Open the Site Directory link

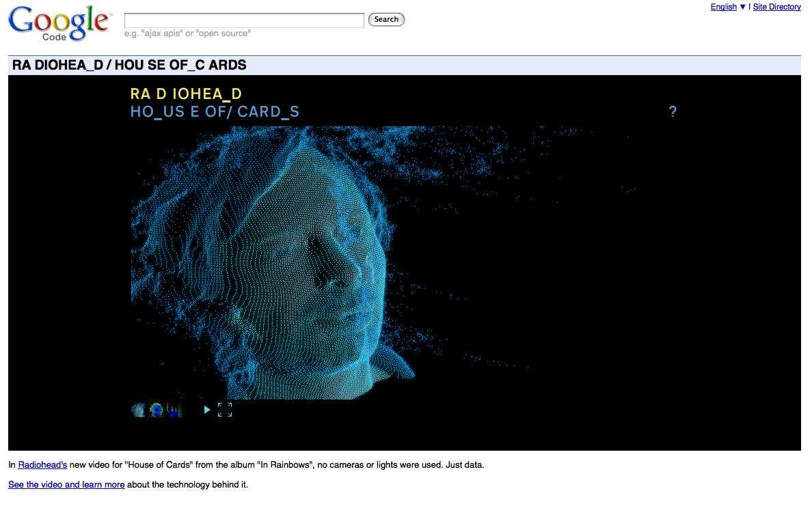point(776,7)
